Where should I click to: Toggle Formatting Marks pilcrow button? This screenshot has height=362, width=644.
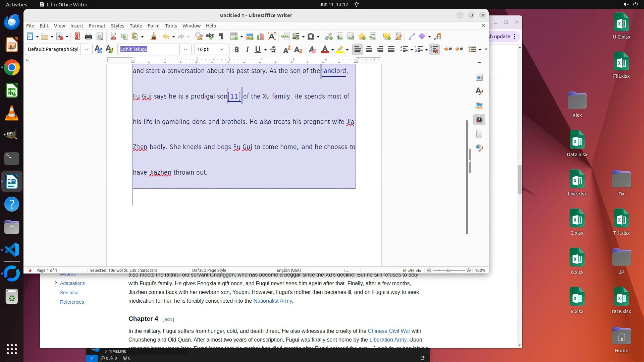[221, 37]
